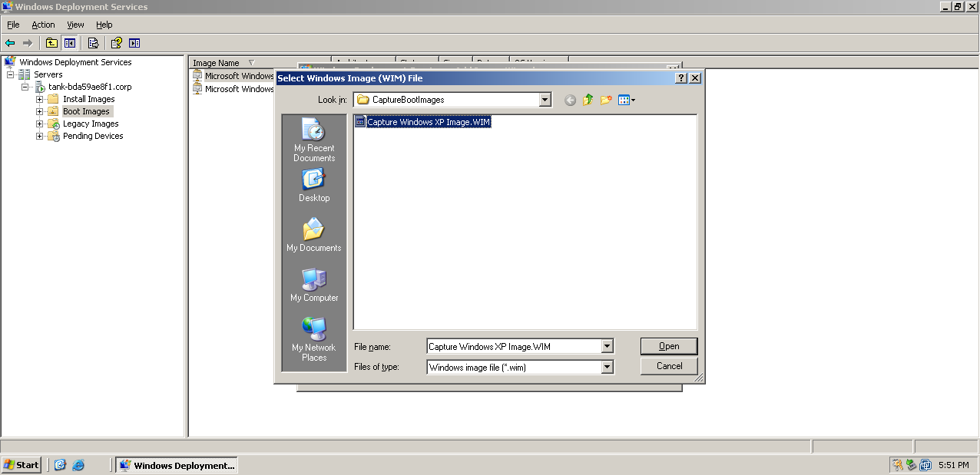Select the Servers tree item
This screenshot has width=980, height=475.
tap(48, 74)
